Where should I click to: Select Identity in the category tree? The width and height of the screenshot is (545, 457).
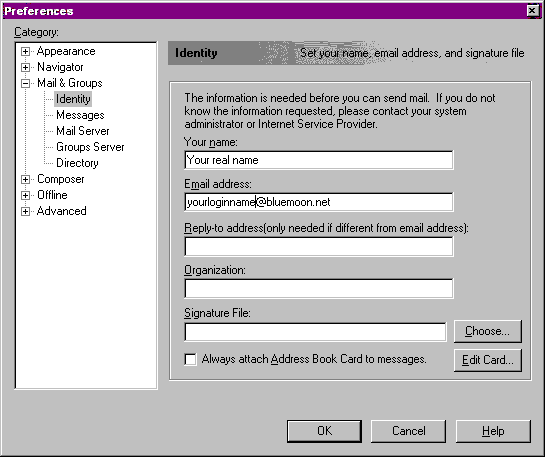(x=73, y=99)
